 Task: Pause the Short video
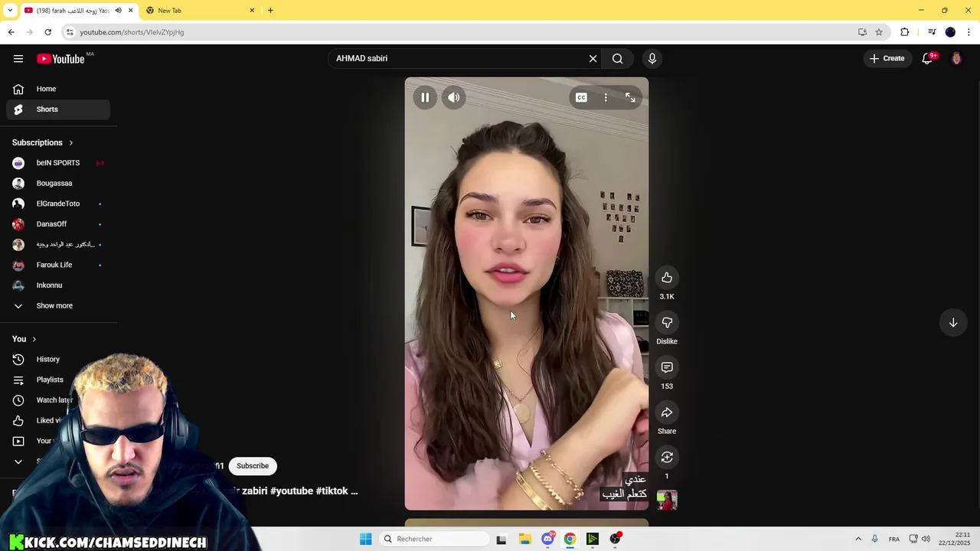coord(425,98)
